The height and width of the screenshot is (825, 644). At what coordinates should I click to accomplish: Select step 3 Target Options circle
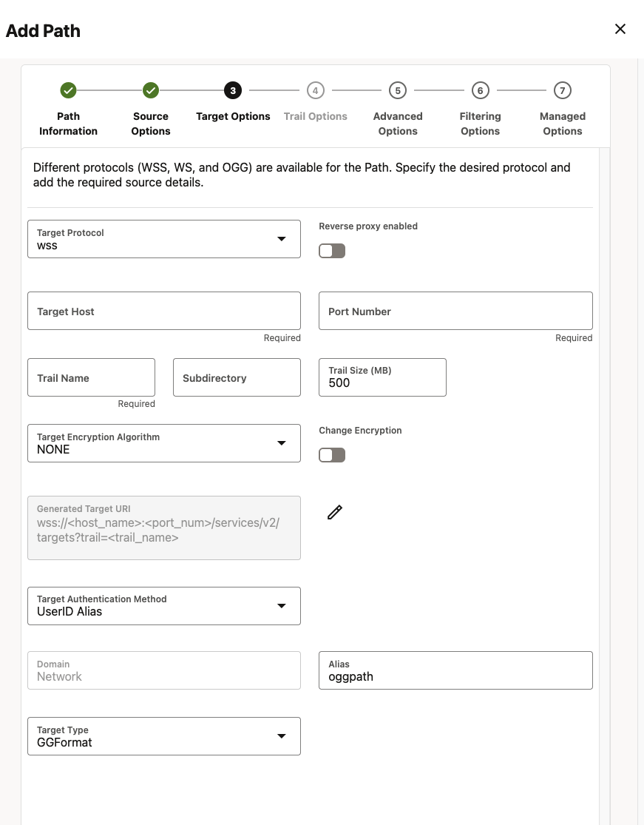point(233,90)
